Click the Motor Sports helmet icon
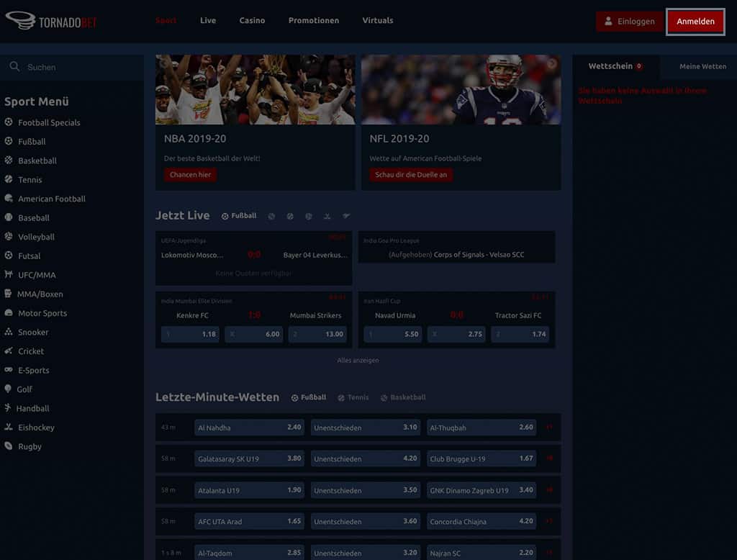This screenshot has width=737, height=560. click(9, 312)
